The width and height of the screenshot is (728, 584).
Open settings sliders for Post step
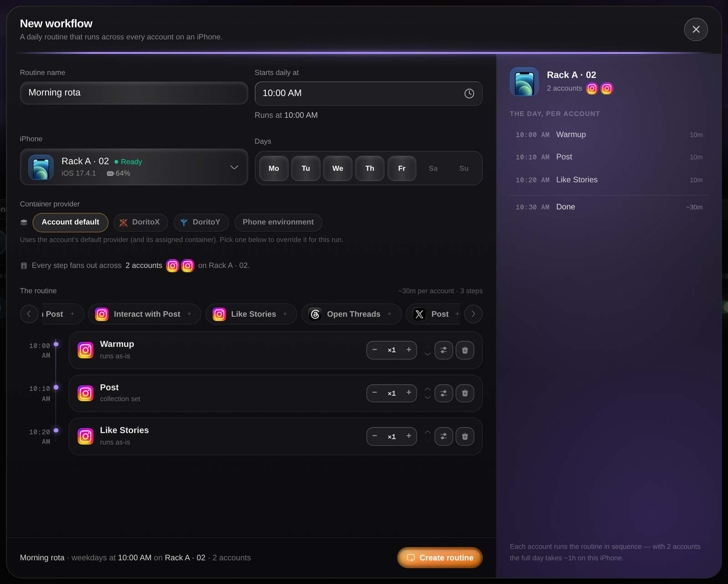(x=444, y=393)
